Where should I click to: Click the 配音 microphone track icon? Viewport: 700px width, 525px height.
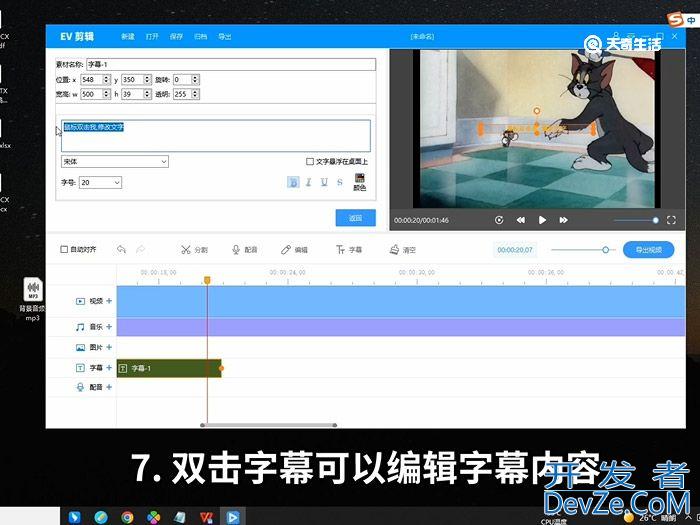click(80, 387)
